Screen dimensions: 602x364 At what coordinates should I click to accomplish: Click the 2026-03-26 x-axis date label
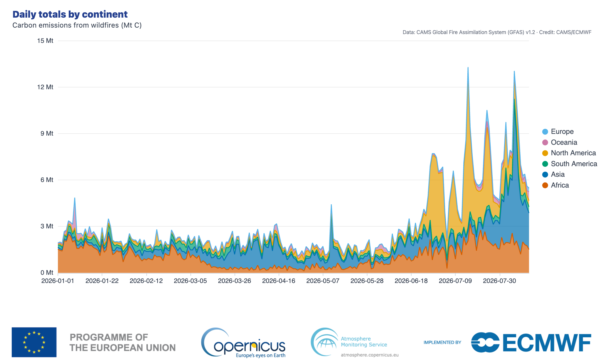235,281
